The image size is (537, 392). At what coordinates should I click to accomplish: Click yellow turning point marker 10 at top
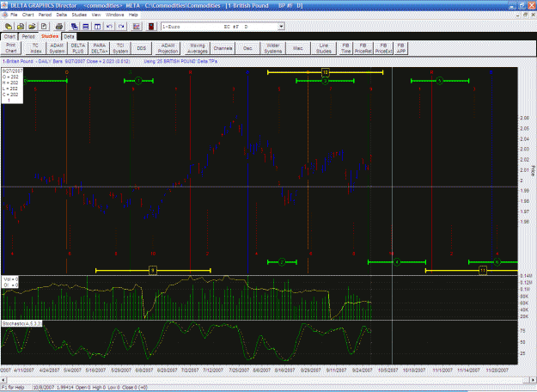click(325, 72)
